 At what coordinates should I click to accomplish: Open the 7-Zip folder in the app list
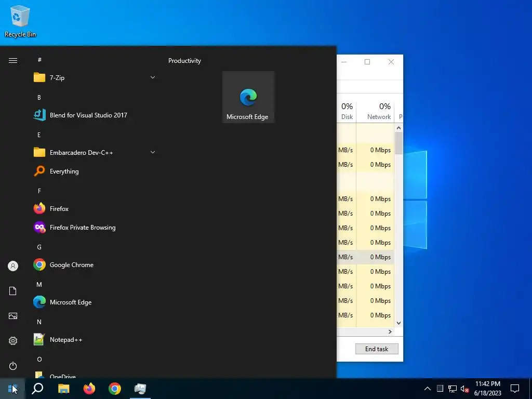point(95,78)
